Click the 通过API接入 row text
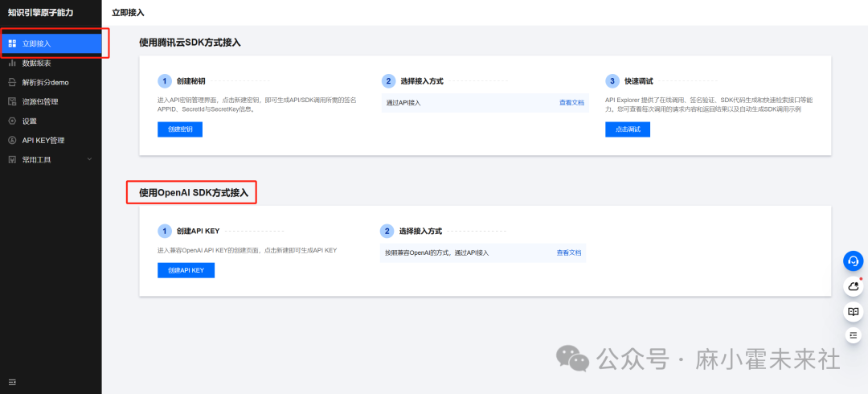The height and width of the screenshot is (394, 868). tap(403, 102)
